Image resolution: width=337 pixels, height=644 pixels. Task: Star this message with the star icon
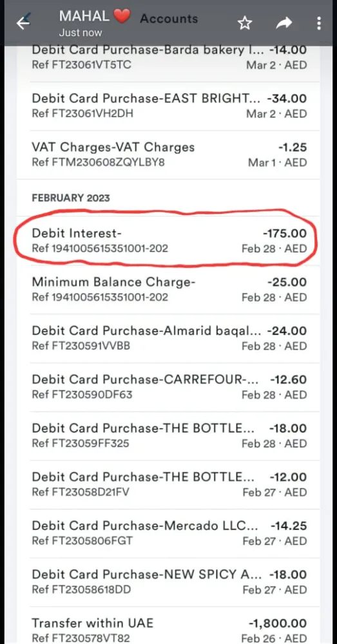coord(244,23)
